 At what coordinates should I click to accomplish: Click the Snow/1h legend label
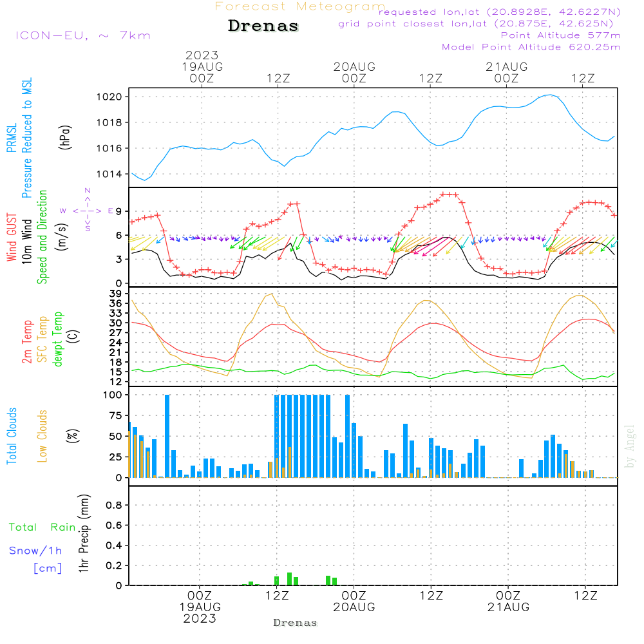(36, 551)
